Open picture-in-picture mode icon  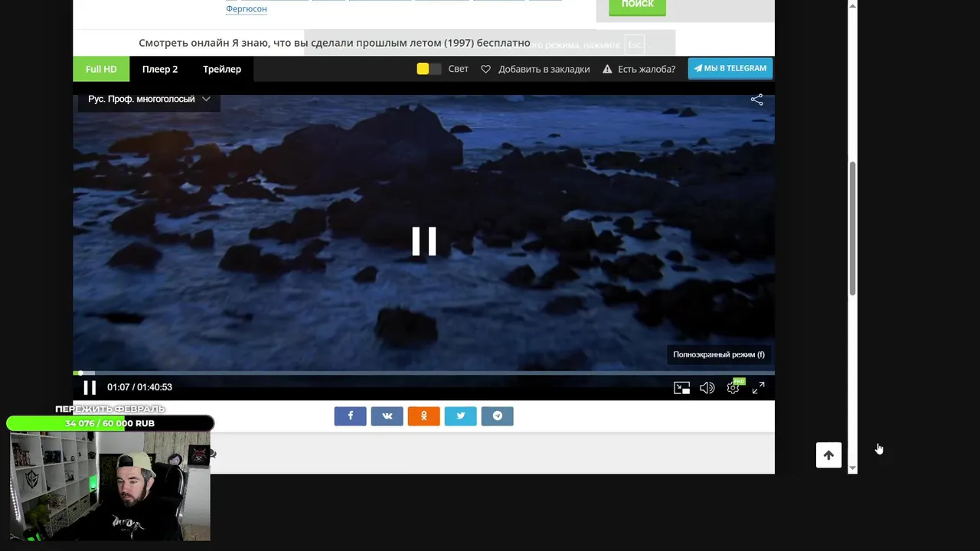(x=681, y=388)
